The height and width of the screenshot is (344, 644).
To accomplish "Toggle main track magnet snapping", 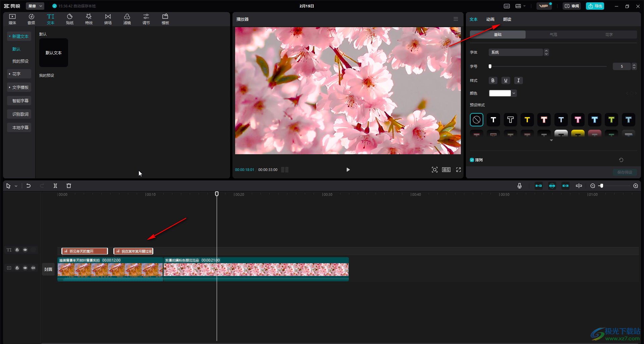I will [539, 186].
